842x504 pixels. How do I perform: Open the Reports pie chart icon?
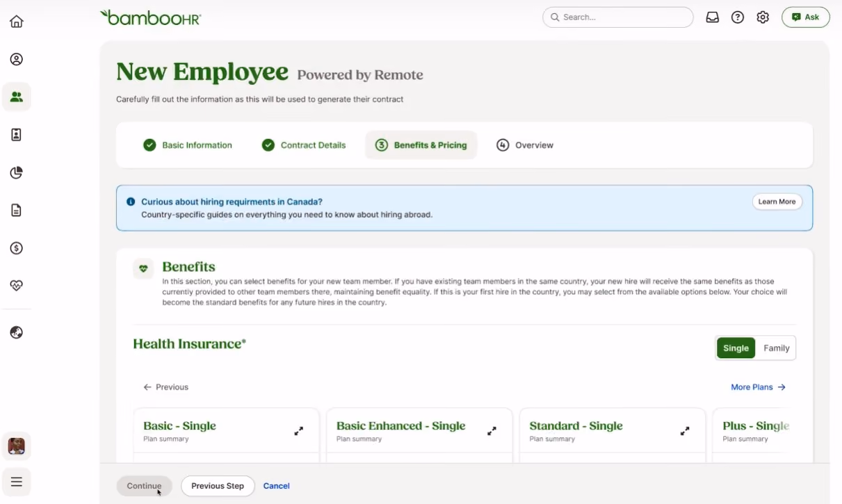click(17, 172)
